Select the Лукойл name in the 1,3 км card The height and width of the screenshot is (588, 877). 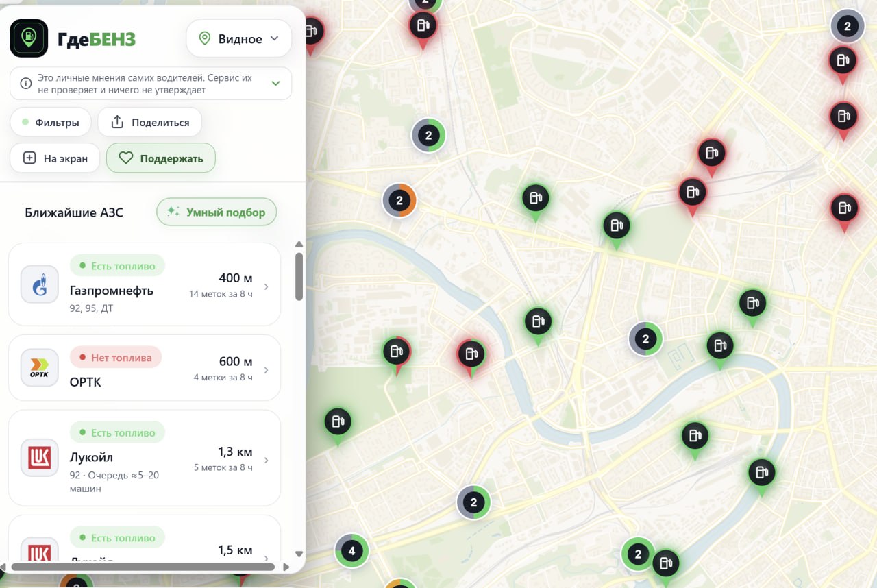click(91, 457)
